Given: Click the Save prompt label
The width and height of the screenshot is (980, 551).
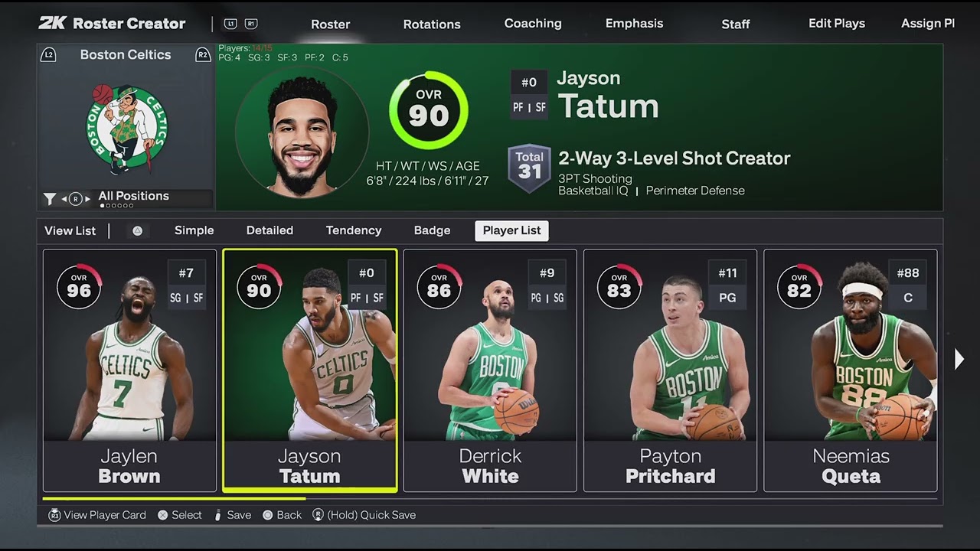Looking at the screenshot, I should coord(239,515).
